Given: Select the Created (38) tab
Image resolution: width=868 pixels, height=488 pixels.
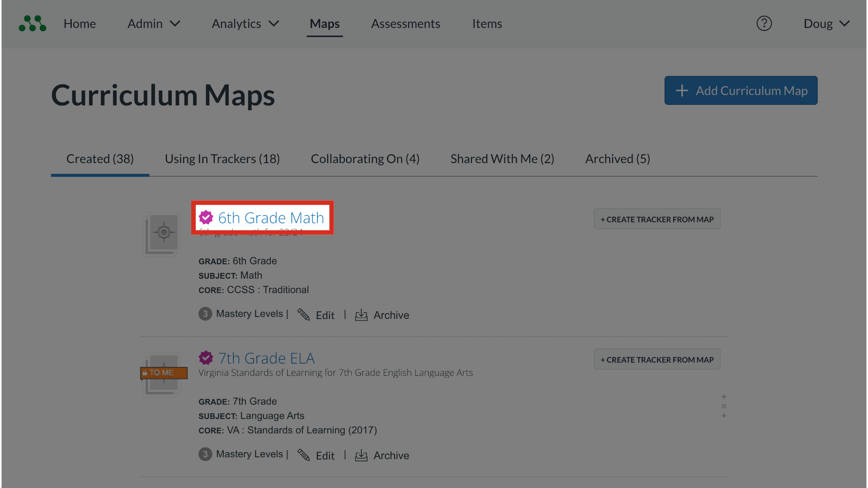Looking at the screenshot, I should click(x=100, y=159).
